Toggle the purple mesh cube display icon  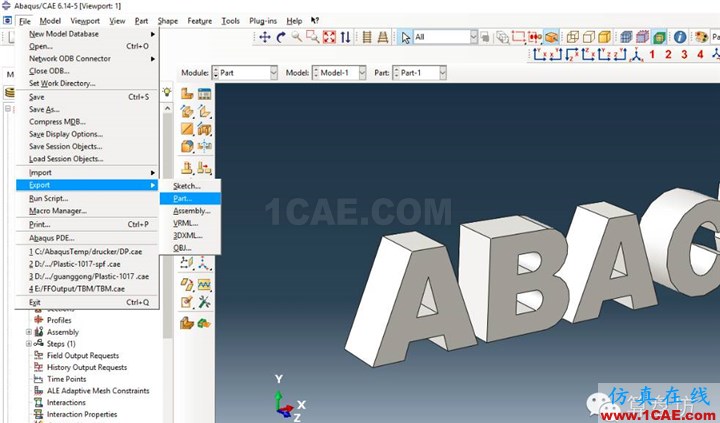coord(642,37)
